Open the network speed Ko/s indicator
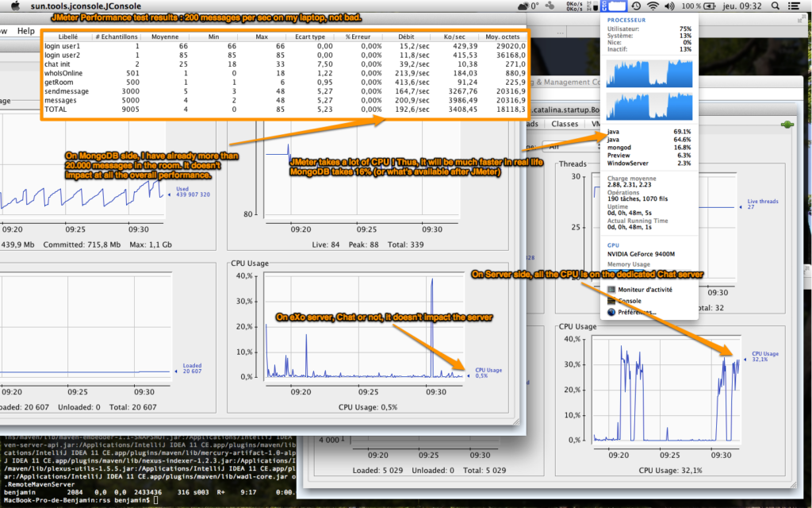Viewport: 812px width, 508px height. 575,6
